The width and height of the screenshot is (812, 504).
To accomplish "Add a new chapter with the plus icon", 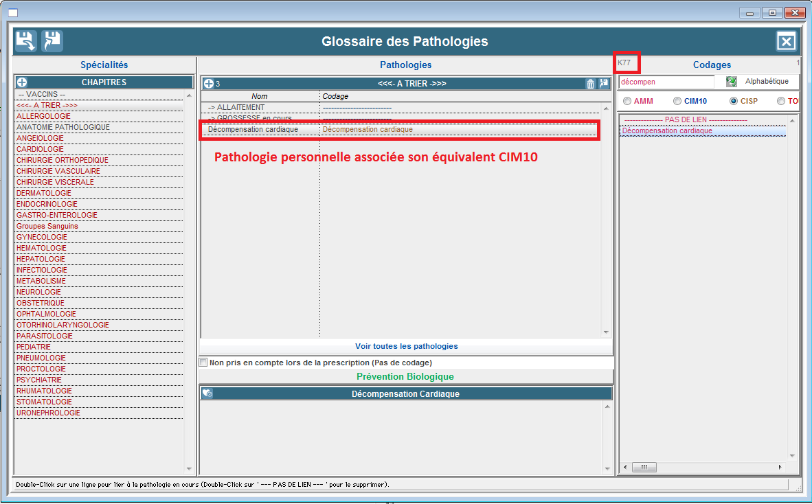I will 22,82.
